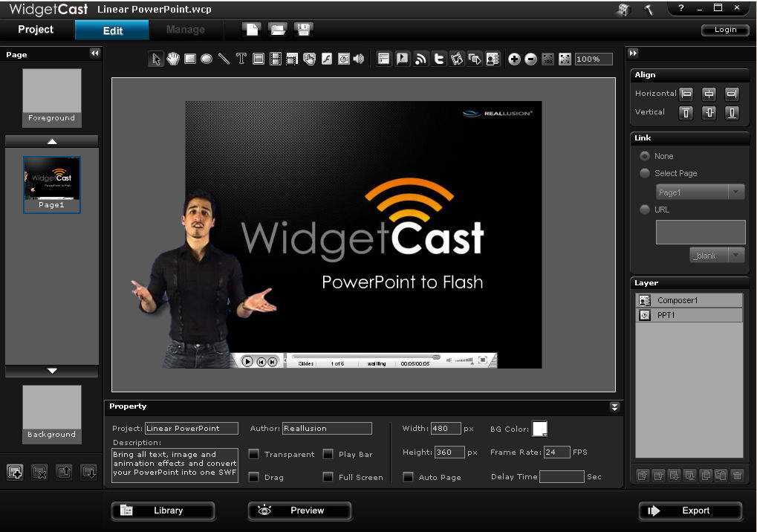
Task: Click the Sound speaker icon in toolbar
Action: (359, 59)
